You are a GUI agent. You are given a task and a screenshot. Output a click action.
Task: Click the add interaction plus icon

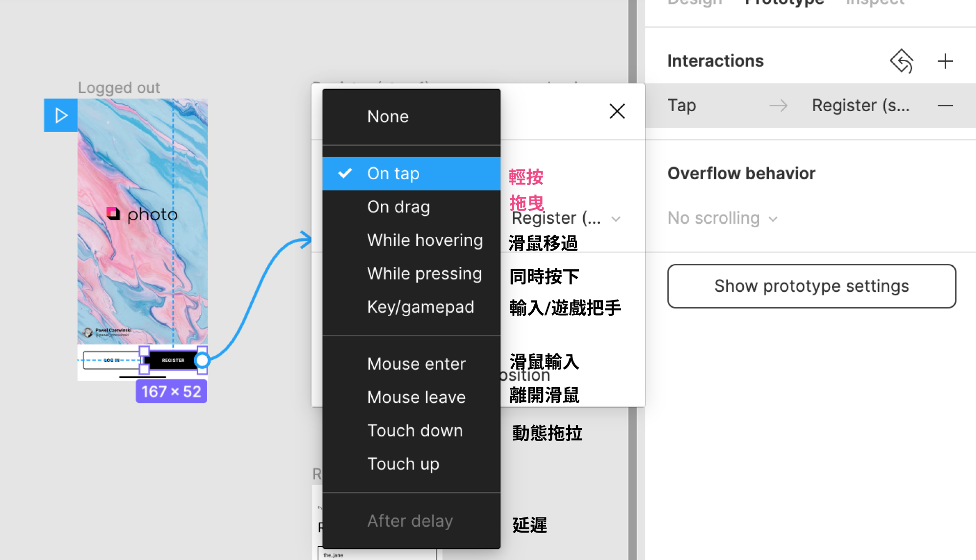tap(945, 61)
